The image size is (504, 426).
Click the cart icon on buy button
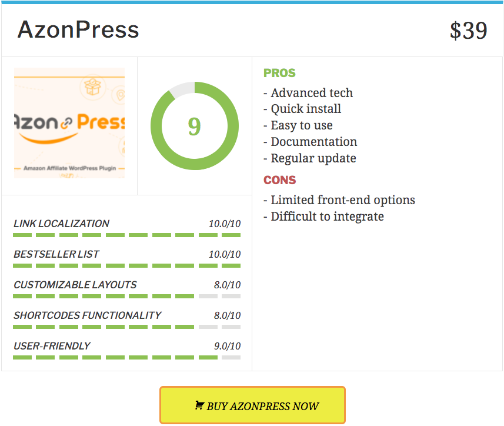click(x=199, y=405)
